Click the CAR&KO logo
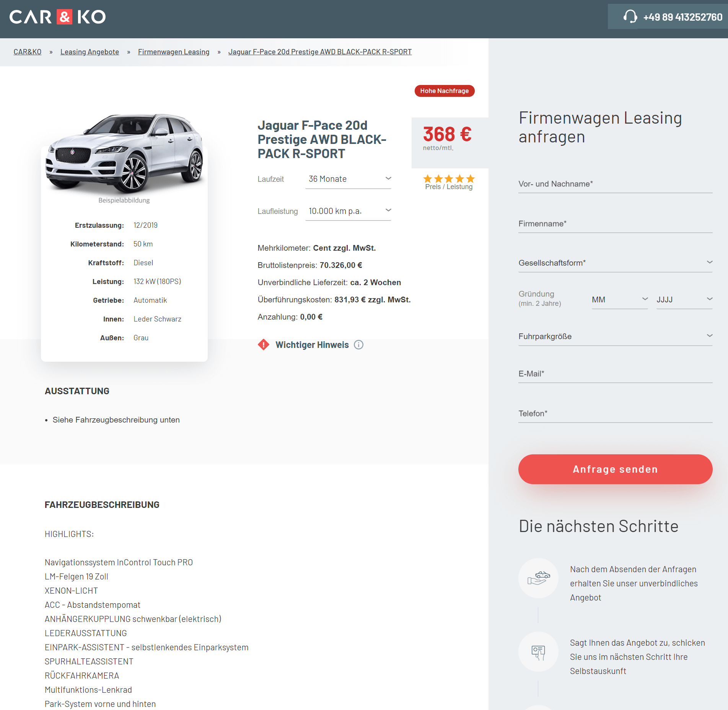Image resolution: width=728 pixels, height=710 pixels. pyautogui.click(x=57, y=17)
